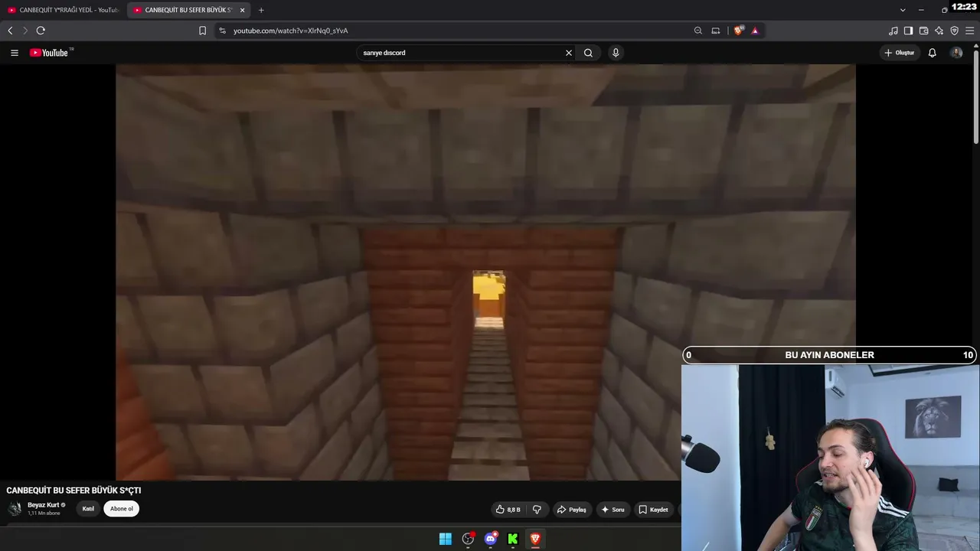Open the YouTube guide hamburger menu
The image size is (980, 551).
click(x=15, y=53)
